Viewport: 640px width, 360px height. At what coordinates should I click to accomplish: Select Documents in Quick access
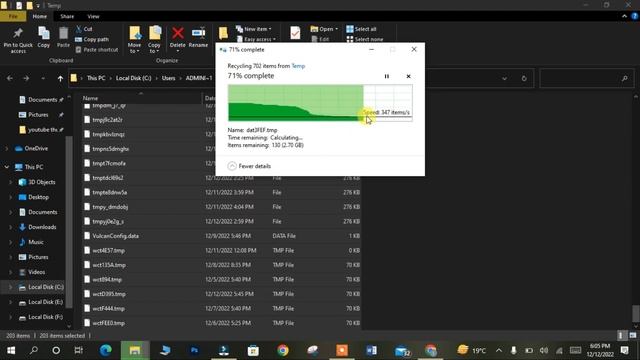click(x=42, y=100)
